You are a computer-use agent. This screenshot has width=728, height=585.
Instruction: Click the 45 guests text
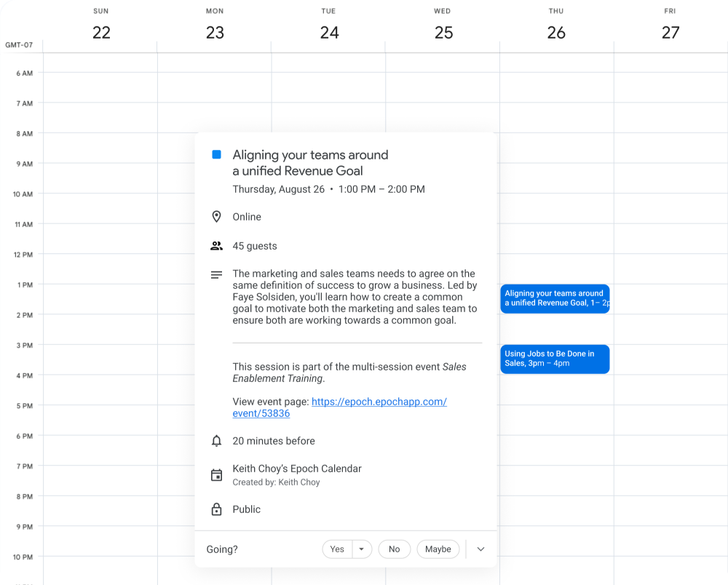coord(254,246)
